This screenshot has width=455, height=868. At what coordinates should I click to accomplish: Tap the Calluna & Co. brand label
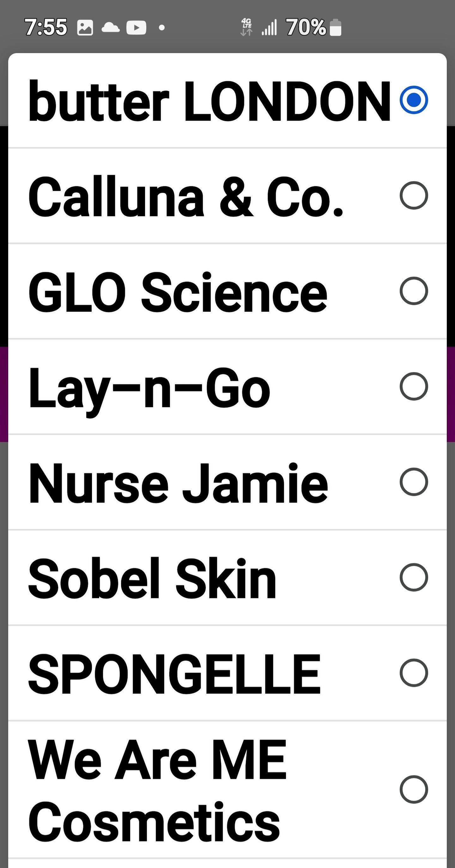185,196
